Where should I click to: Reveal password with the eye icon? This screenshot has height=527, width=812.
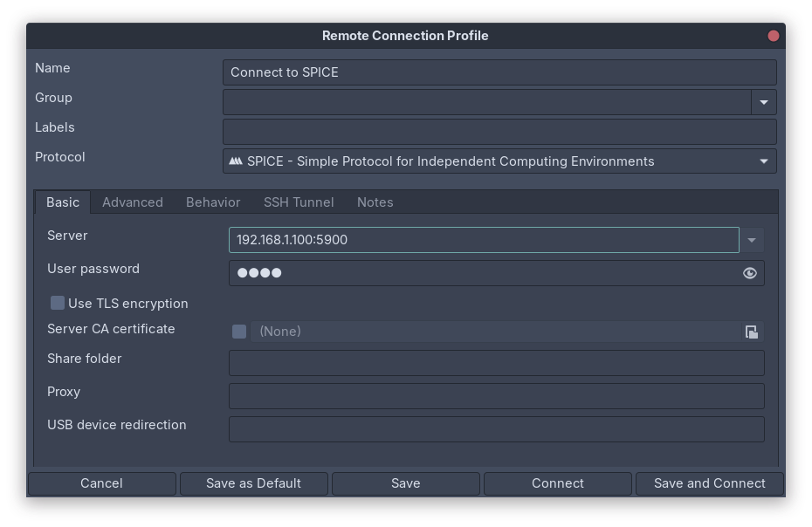[749, 273]
